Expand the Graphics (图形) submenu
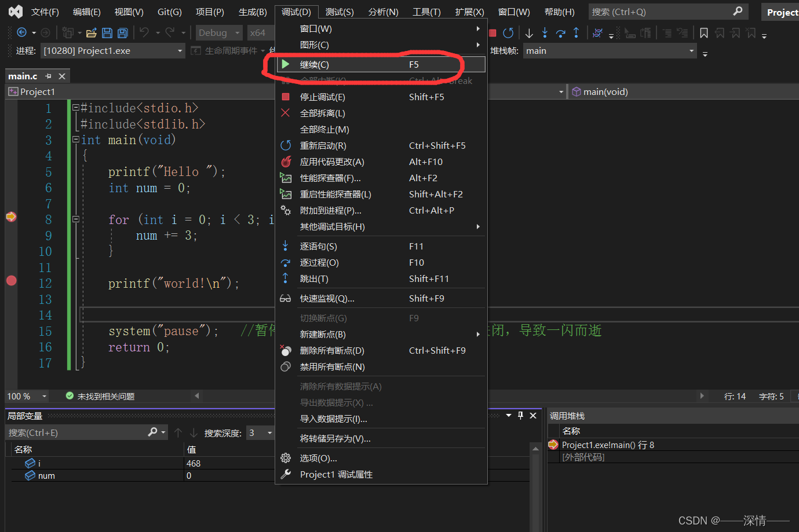The height and width of the screenshot is (532, 799). point(381,45)
